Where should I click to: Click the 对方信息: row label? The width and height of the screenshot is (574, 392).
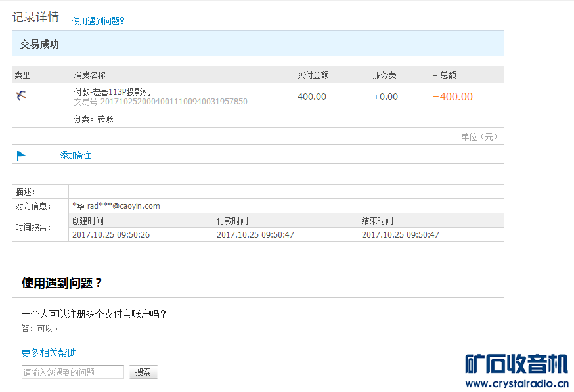click(x=33, y=206)
